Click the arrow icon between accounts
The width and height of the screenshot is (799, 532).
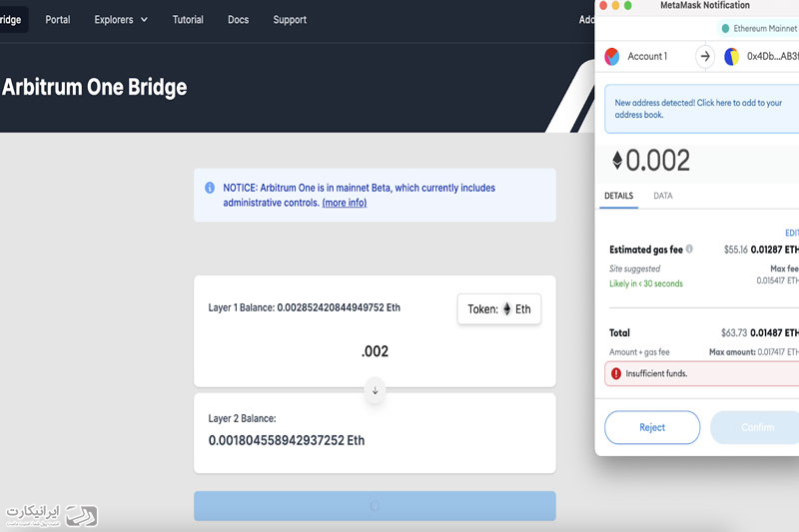[x=705, y=57]
